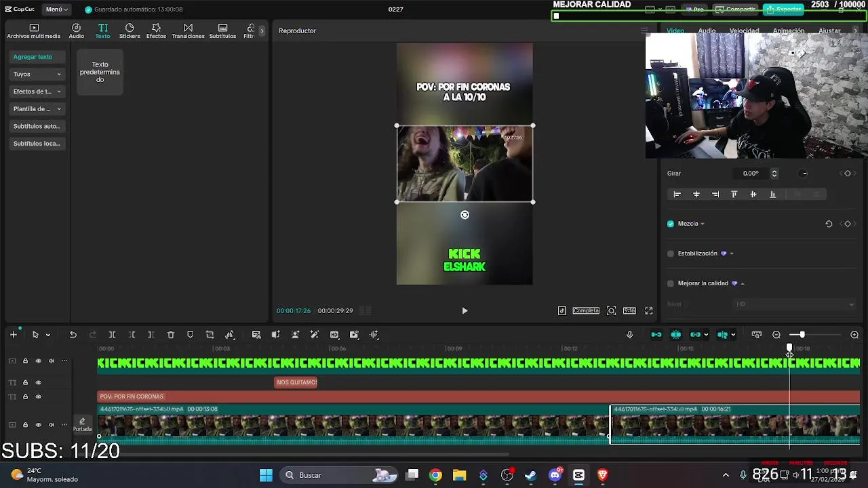Switch to Velocidad properties tab

click(744, 31)
